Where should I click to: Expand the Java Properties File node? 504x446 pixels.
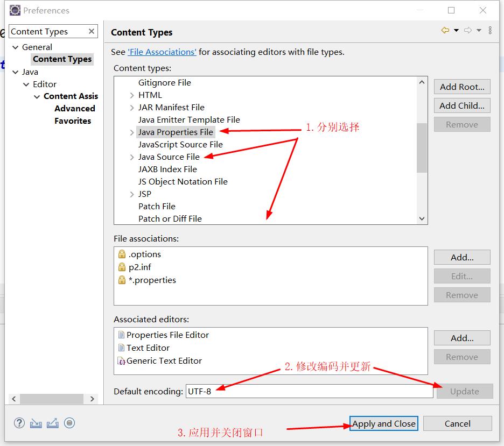[x=132, y=132]
